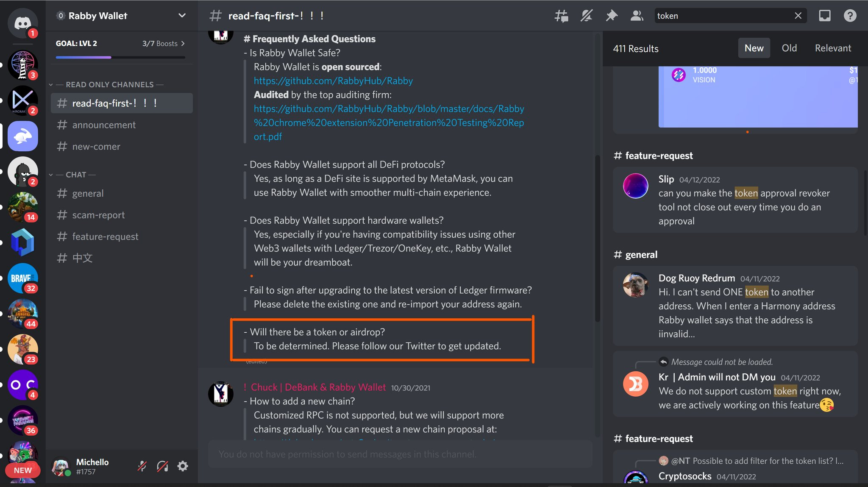The height and width of the screenshot is (487, 868).
Task: Click Dog Ruoy Redrum's avatar
Action: point(635,285)
